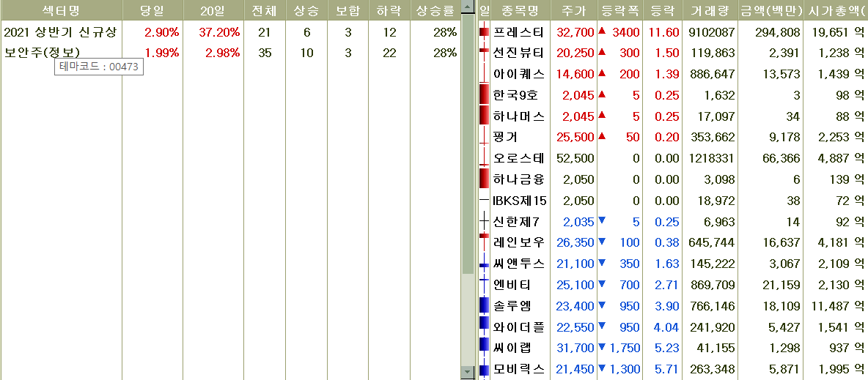This screenshot has height=380, width=868.
Task: Select stock 씨이랩
Action: (512, 348)
